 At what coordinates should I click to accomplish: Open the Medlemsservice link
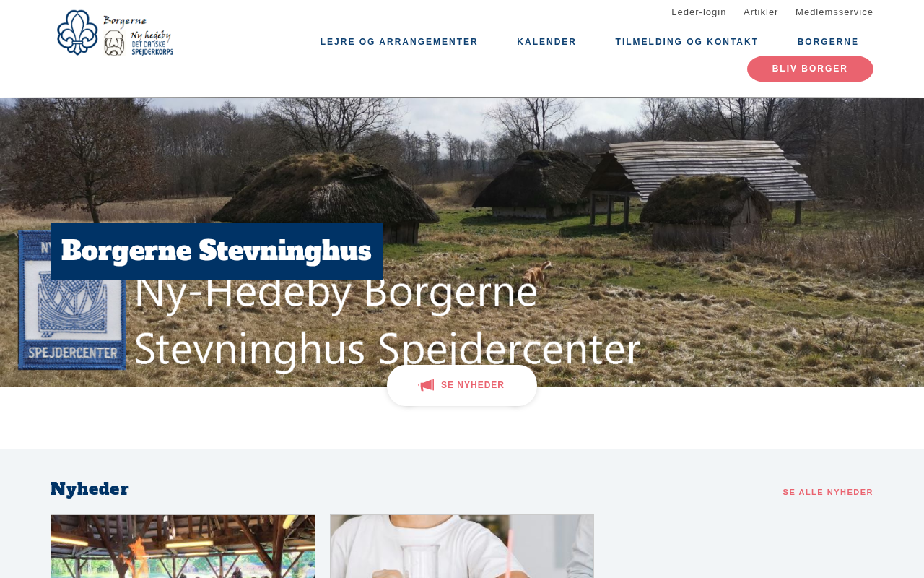(834, 12)
